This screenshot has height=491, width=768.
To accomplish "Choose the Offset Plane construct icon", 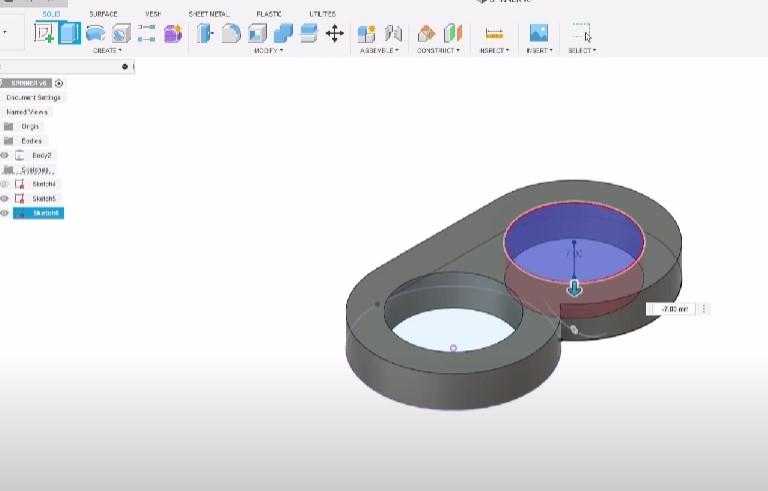I will pos(426,33).
